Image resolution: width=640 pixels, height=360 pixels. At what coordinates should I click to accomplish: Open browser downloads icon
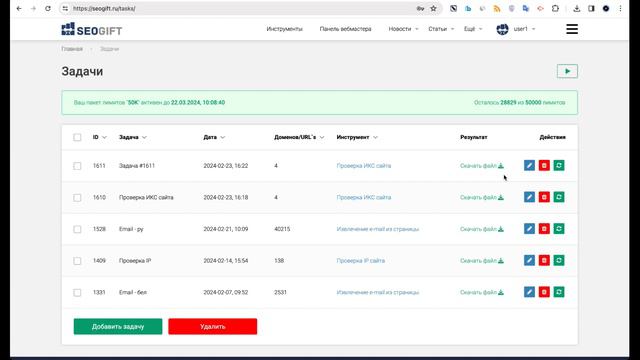point(577,8)
